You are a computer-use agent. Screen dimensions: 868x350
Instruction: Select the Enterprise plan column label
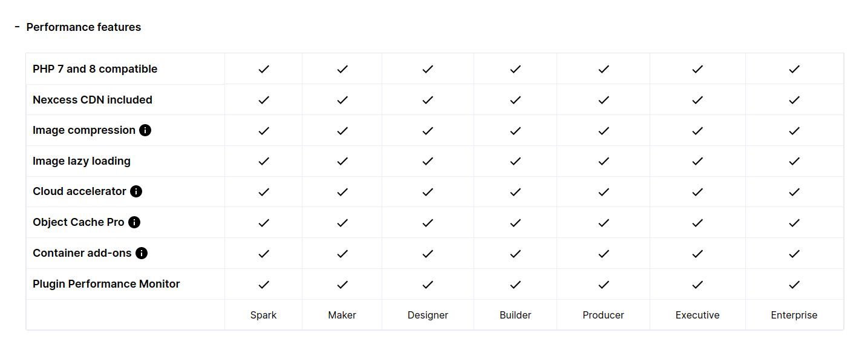point(794,315)
